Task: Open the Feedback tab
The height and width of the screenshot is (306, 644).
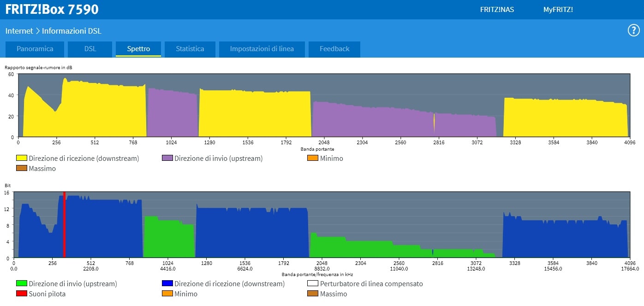Action: click(x=334, y=49)
